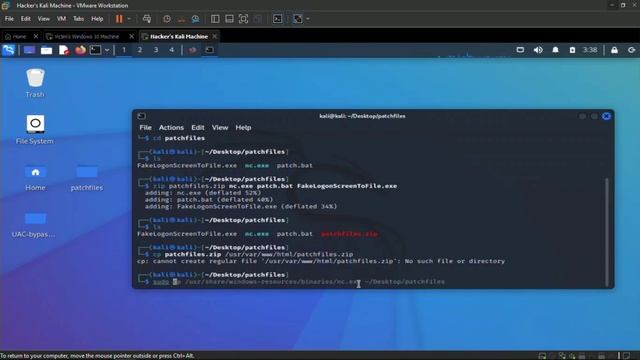
Task: Open the terminal's Actions menu
Action: click(x=171, y=127)
